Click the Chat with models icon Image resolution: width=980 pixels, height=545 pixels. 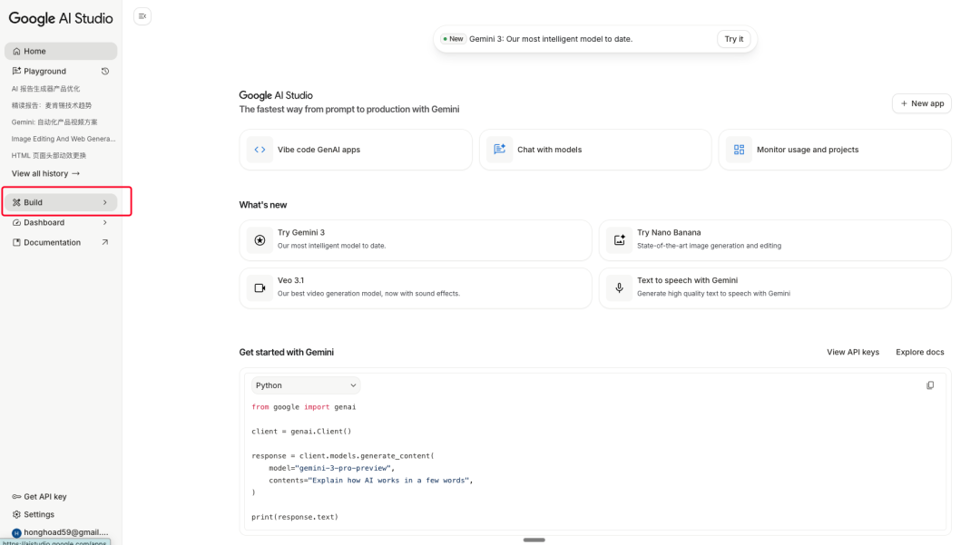[499, 150]
